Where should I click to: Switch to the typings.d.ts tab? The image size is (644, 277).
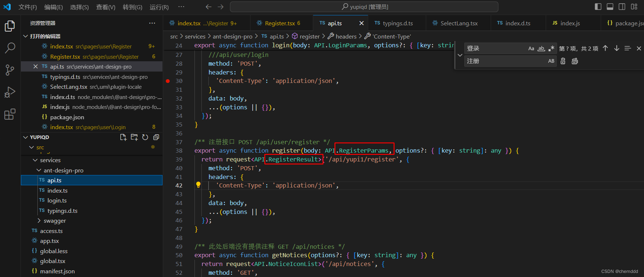coord(398,23)
